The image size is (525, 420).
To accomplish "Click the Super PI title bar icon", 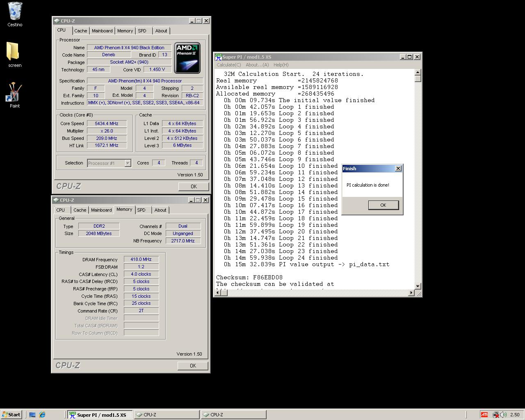I will click(218, 57).
